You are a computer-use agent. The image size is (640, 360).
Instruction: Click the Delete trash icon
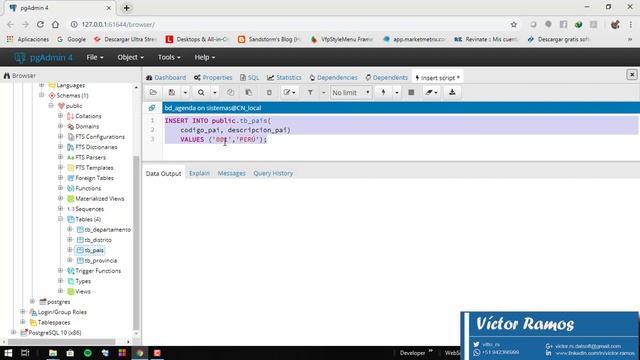tap(269, 93)
